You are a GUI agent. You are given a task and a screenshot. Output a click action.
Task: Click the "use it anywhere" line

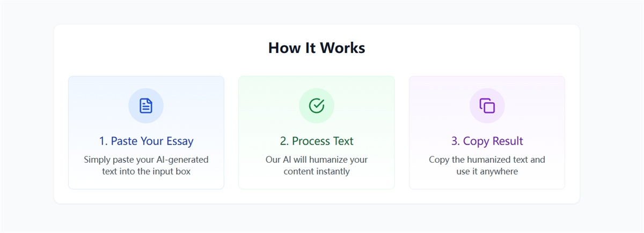tap(487, 171)
